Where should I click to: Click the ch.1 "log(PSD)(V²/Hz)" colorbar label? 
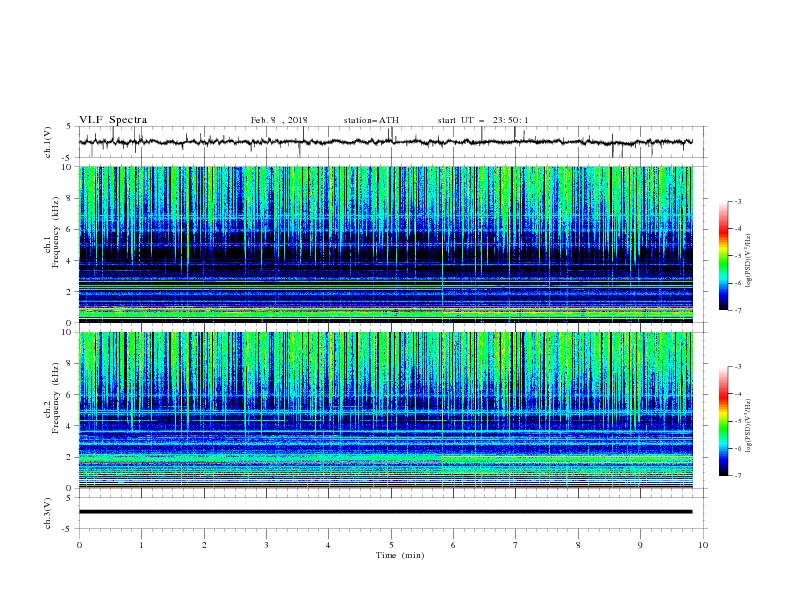click(x=748, y=261)
